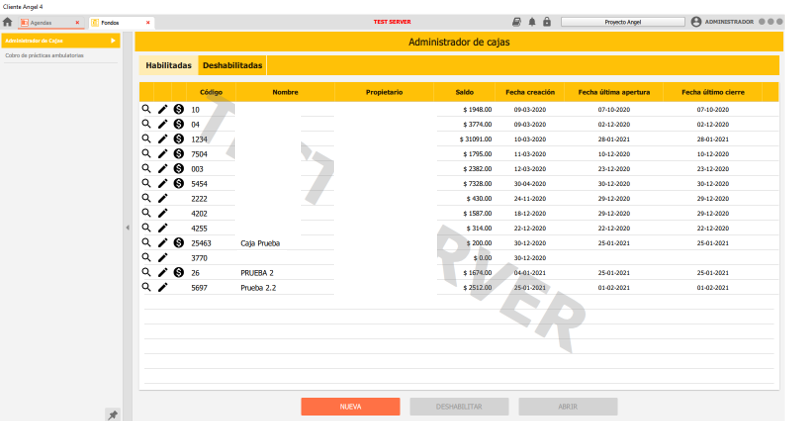Click the lock icon in header
The image size is (785, 421).
(x=547, y=22)
